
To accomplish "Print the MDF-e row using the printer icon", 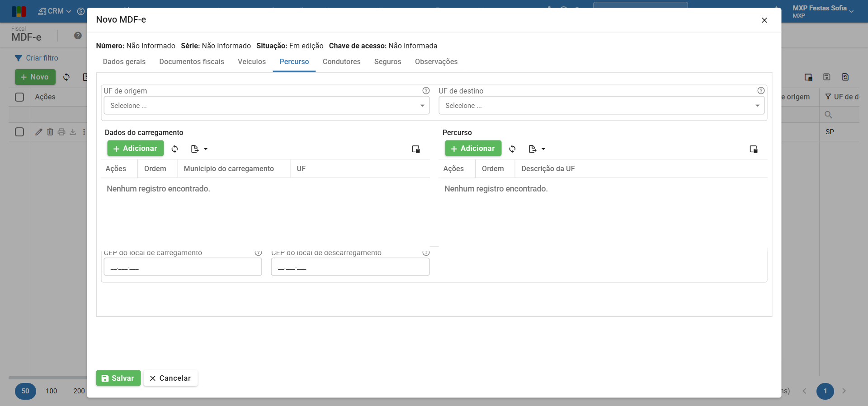I will click(x=61, y=132).
